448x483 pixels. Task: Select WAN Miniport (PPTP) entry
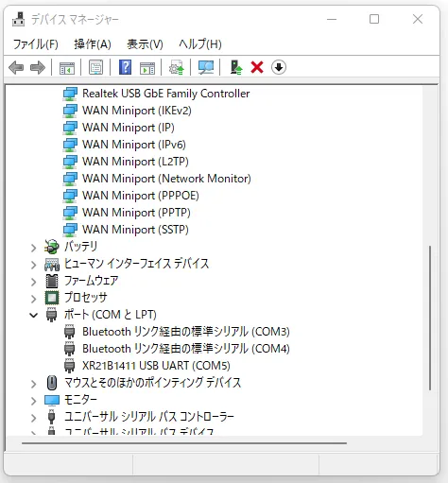click(x=136, y=213)
